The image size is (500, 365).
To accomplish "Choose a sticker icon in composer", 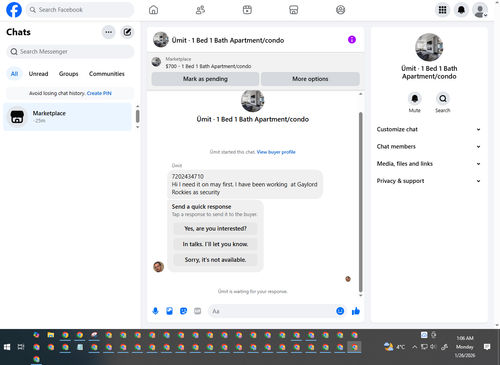I will pos(183,311).
